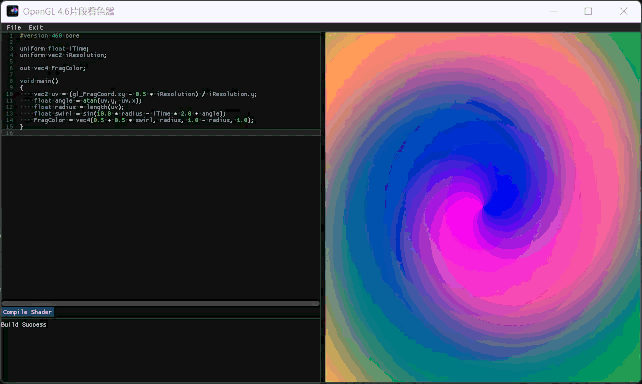Screen dimensions: 642x384
Task: Click the 'vec2 uv' assignment line
Action: 145,94
